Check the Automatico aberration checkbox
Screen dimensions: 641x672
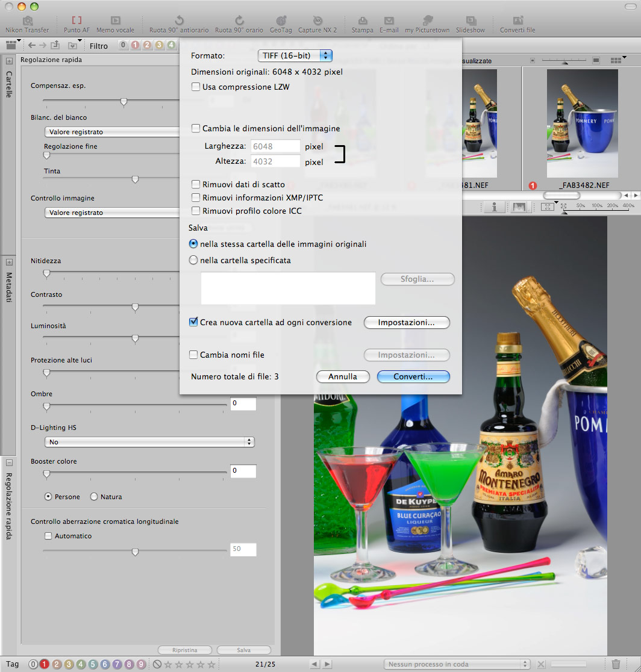coord(48,536)
